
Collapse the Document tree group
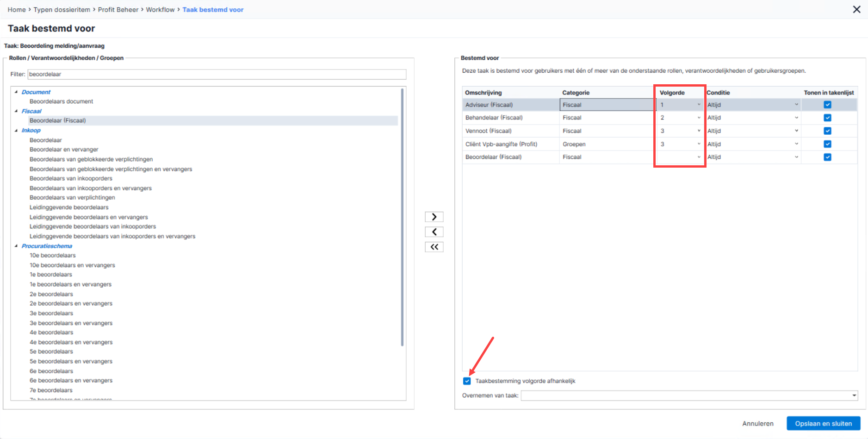click(x=16, y=92)
